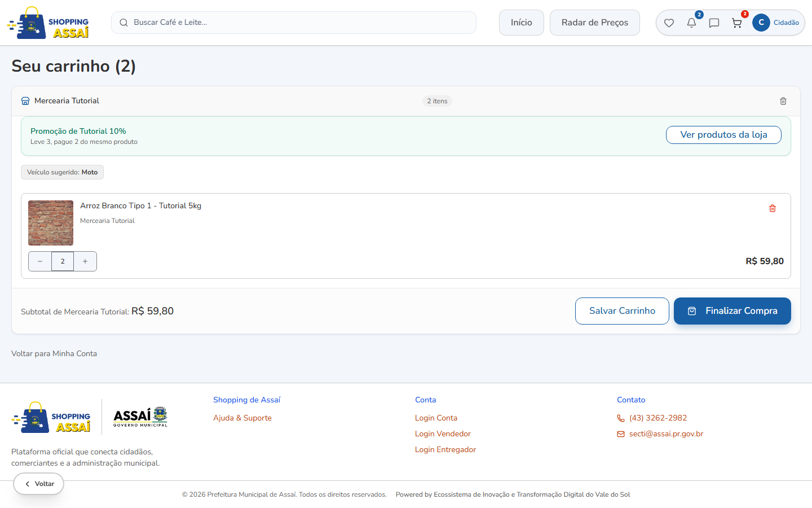Click 'Shopping de Assaí' footer heading
The width and height of the screenshot is (812, 508).
pos(246,400)
